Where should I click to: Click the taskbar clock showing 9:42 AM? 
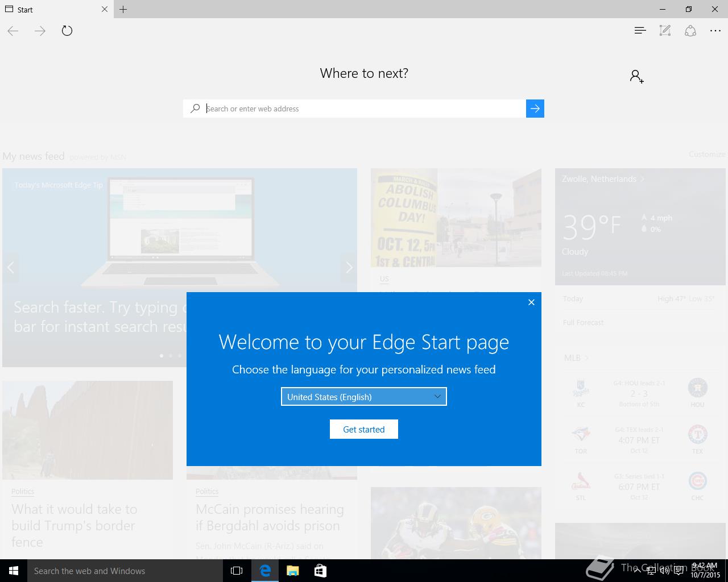tap(705, 571)
